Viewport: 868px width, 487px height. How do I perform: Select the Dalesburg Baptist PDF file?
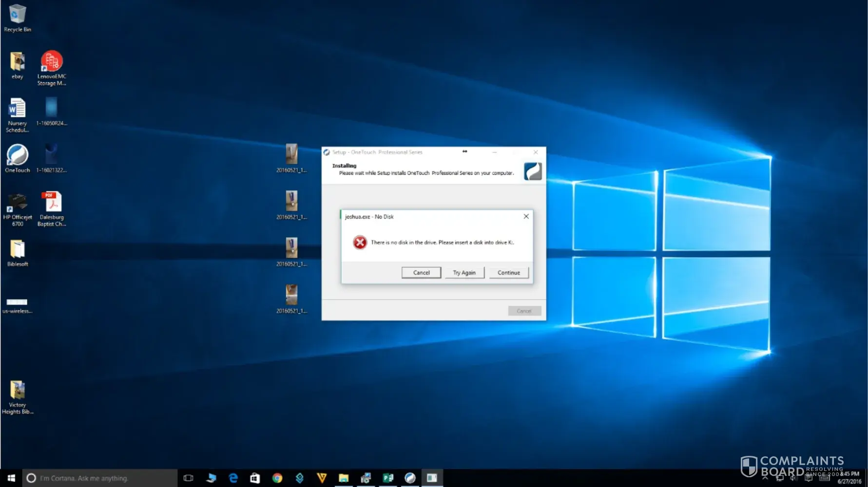pos(52,203)
